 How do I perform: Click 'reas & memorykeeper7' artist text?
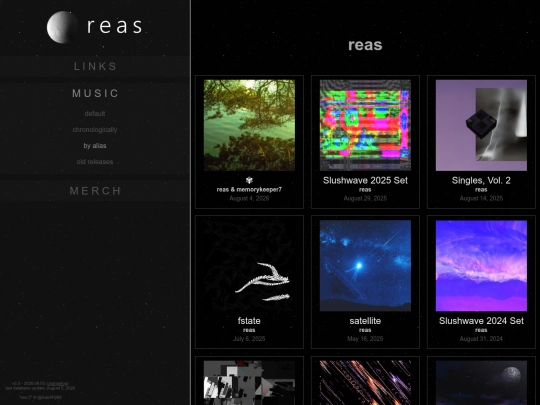point(249,189)
